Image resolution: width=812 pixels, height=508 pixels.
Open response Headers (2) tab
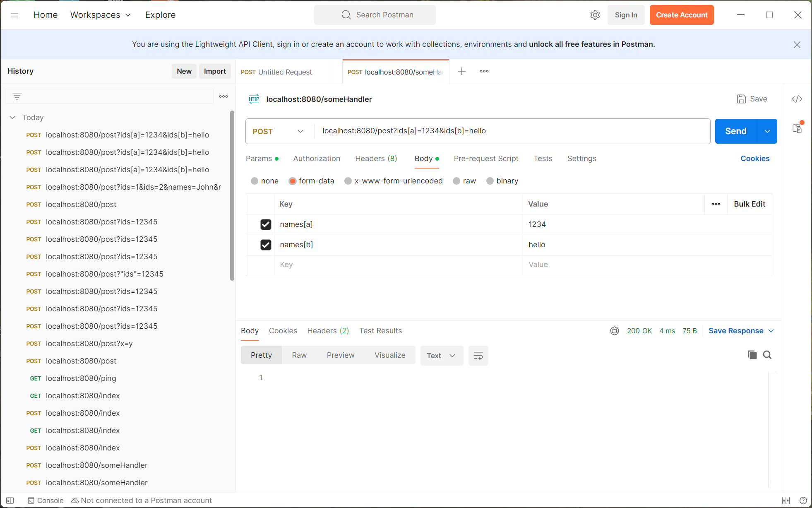[x=328, y=331]
